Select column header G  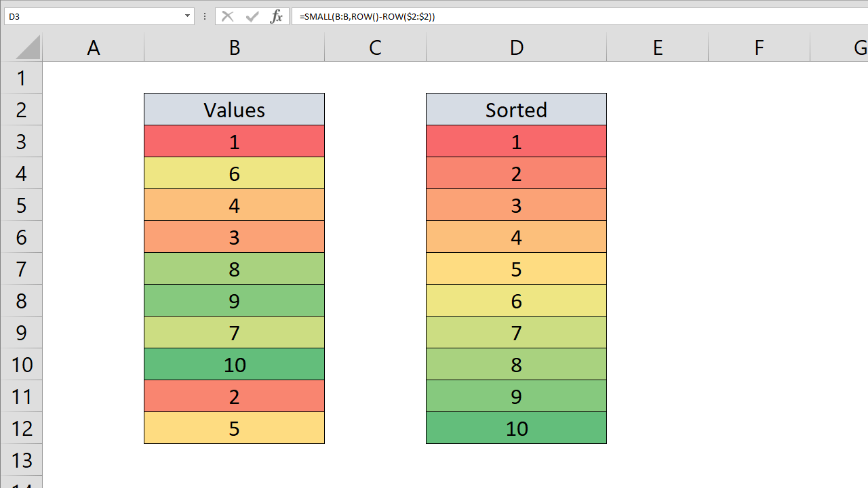pyautogui.click(x=859, y=47)
